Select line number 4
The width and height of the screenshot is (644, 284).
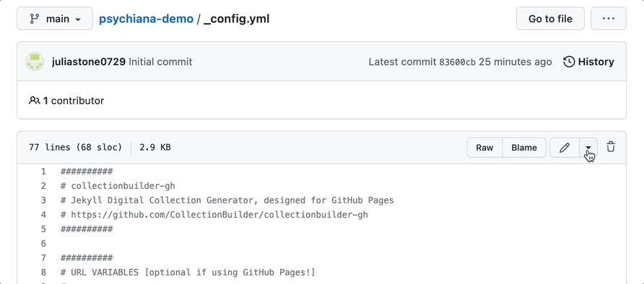pyautogui.click(x=43, y=215)
